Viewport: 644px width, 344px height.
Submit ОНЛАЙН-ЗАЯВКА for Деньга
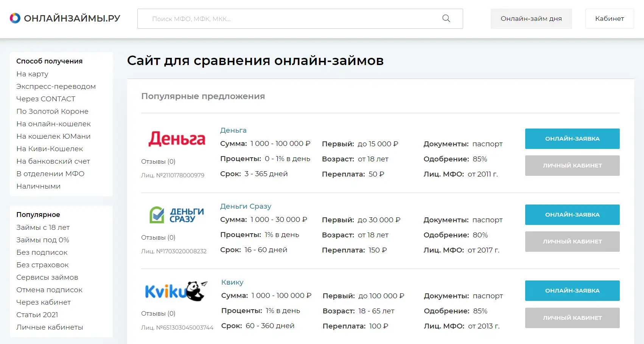572,139
